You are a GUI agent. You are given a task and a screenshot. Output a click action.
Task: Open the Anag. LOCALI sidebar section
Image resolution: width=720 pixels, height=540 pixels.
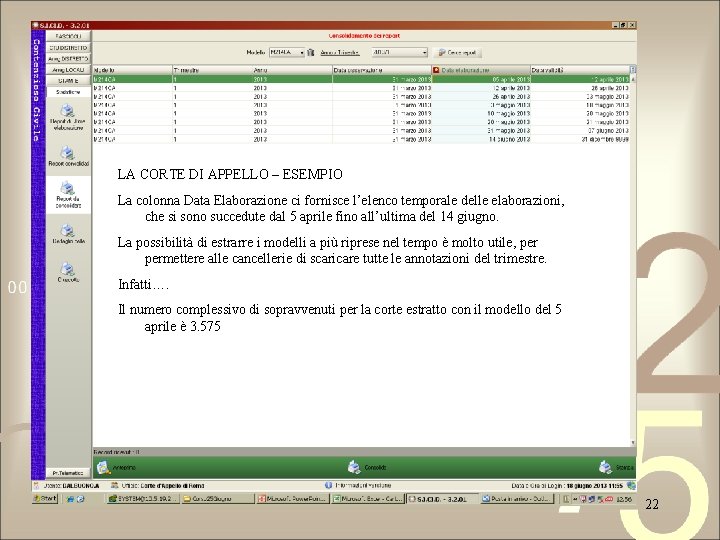pyautogui.click(x=68, y=70)
